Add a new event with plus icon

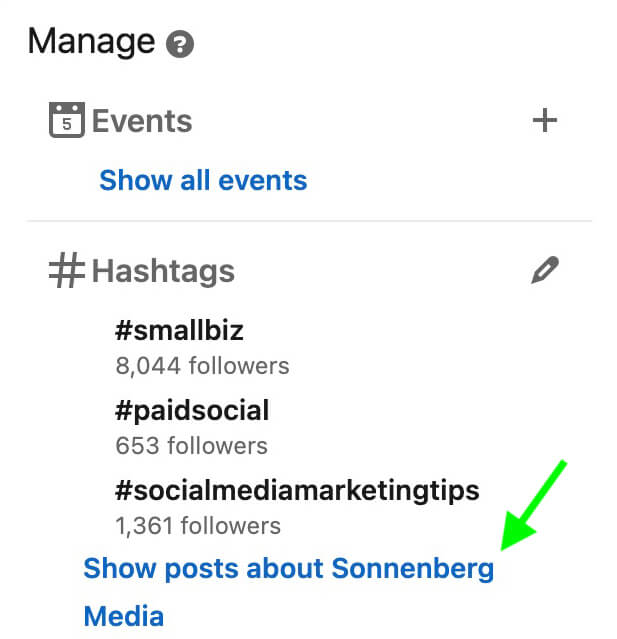pyautogui.click(x=544, y=121)
